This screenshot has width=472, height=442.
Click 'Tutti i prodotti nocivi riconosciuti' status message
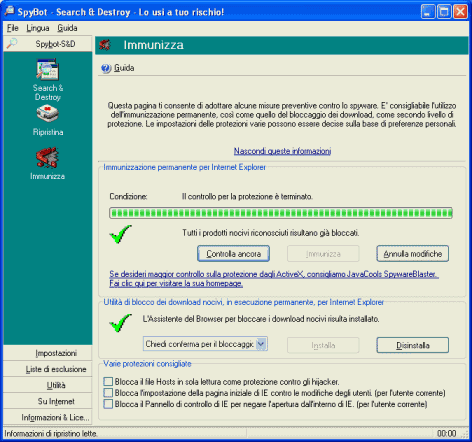point(271,233)
